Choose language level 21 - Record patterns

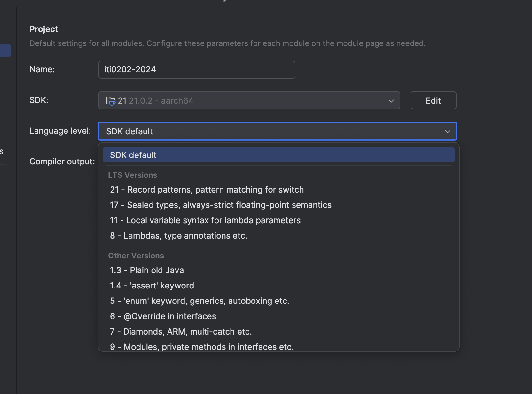click(x=278, y=190)
